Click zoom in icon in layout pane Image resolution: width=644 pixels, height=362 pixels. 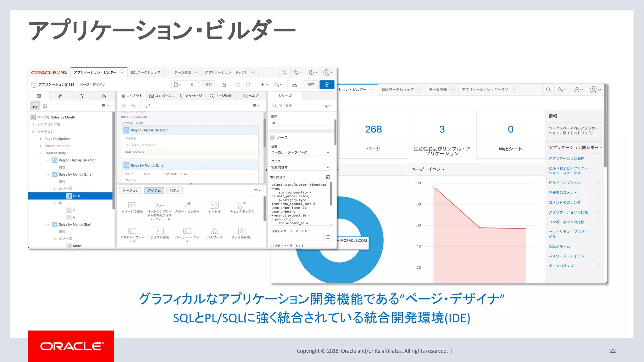pyautogui.click(x=134, y=106)
